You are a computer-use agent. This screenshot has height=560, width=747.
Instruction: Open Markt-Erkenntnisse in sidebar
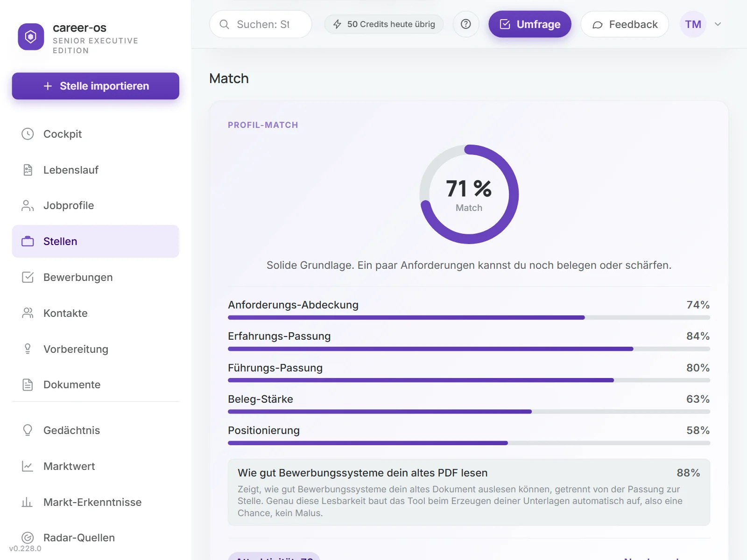pyautogui.click(x=96, y=502)
